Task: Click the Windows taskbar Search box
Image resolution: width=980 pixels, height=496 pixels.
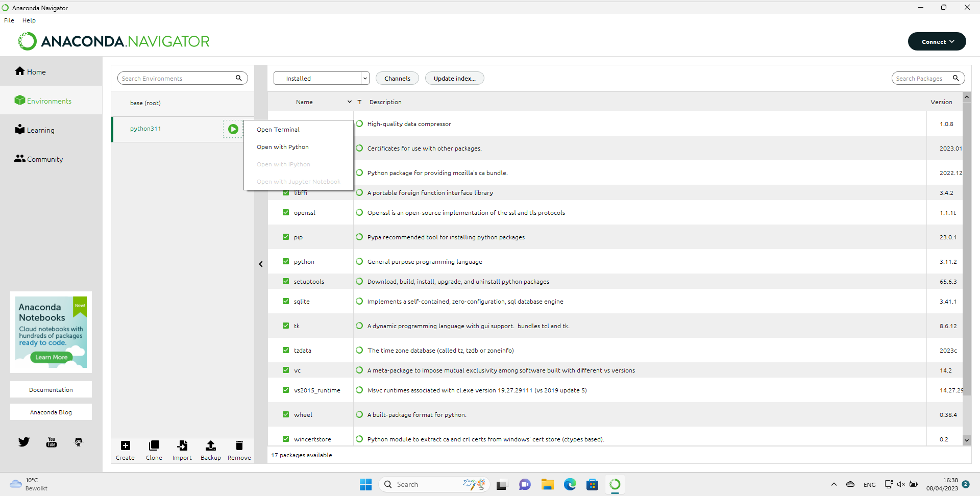Action: 434,484
